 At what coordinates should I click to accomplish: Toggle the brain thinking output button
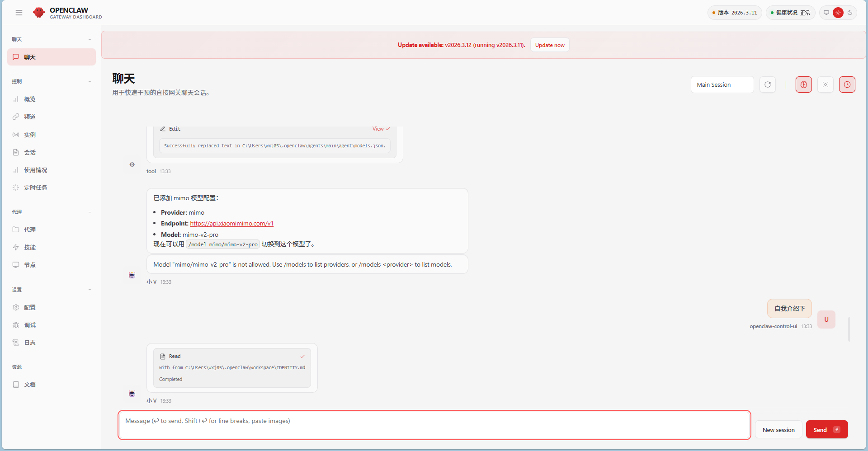pos(804,85)
